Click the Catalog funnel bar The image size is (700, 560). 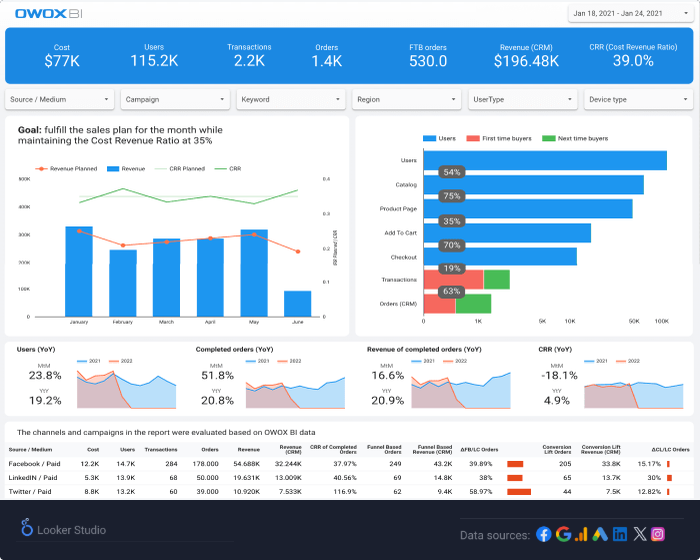point(533,184)
